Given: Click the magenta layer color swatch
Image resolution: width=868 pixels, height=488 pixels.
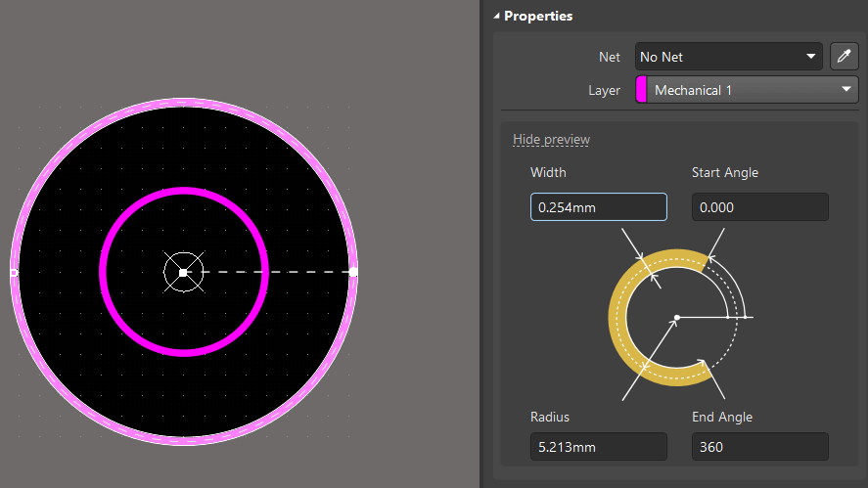Looking at the screenshot, I should point(642,90).
